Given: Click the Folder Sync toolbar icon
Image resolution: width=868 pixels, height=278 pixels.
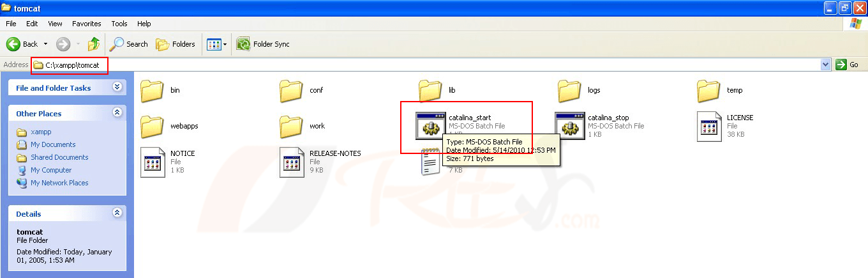Looking at the screenshot, I should (x=243, y=44).
